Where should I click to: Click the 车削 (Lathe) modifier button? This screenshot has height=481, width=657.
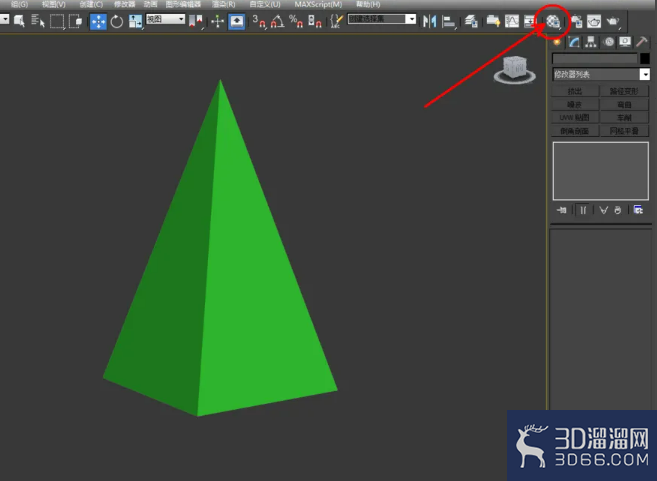click(x=624, y=117)
